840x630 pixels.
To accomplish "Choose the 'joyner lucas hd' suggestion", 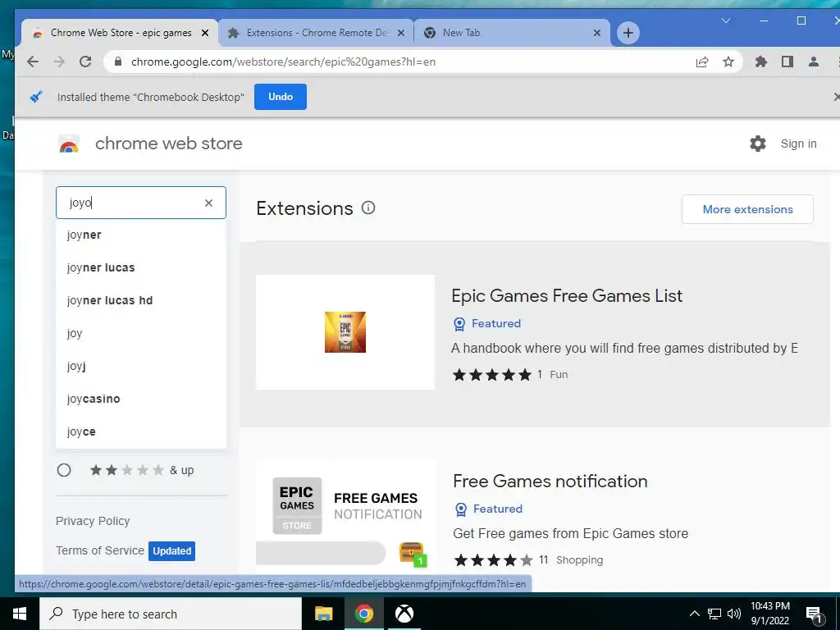I will (141, 300).
